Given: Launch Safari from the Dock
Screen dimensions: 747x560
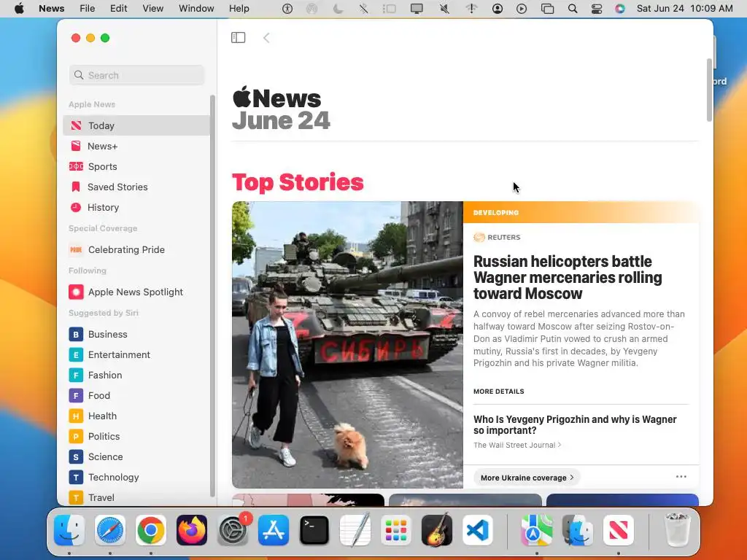Looking at the screenshot, I should coord(110,530).
